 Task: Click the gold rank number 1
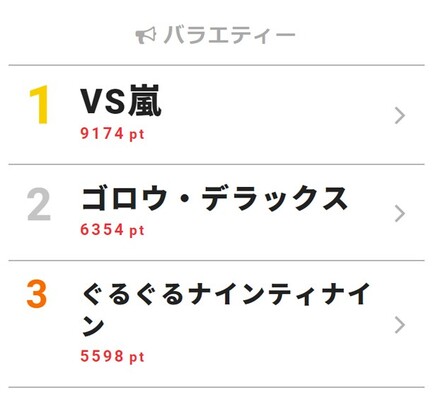pos(39,105)
